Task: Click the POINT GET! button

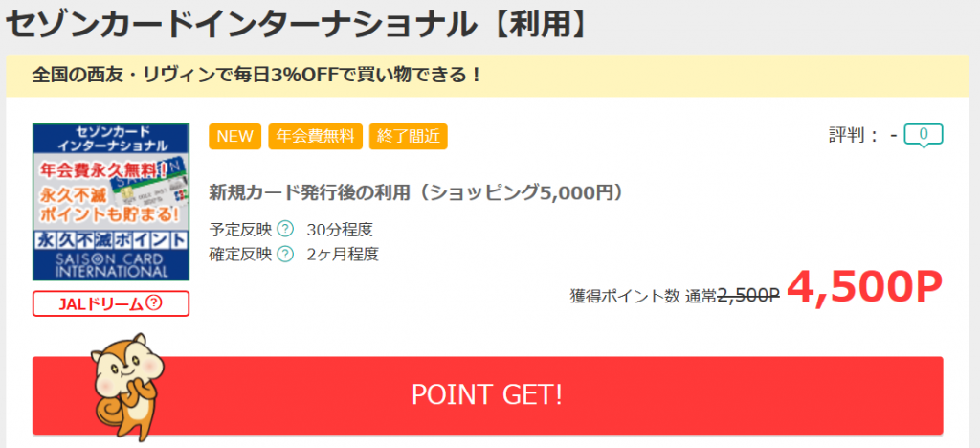Action: point(487,395)
